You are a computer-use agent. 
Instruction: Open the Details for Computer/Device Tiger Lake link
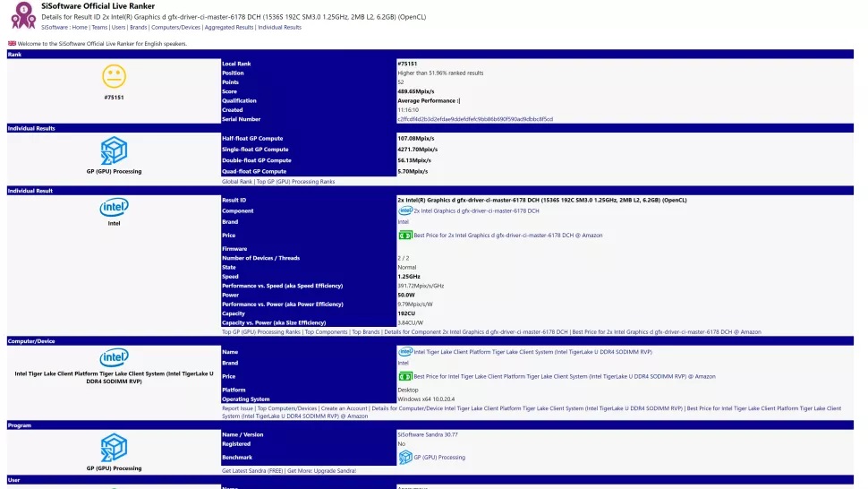527,408
